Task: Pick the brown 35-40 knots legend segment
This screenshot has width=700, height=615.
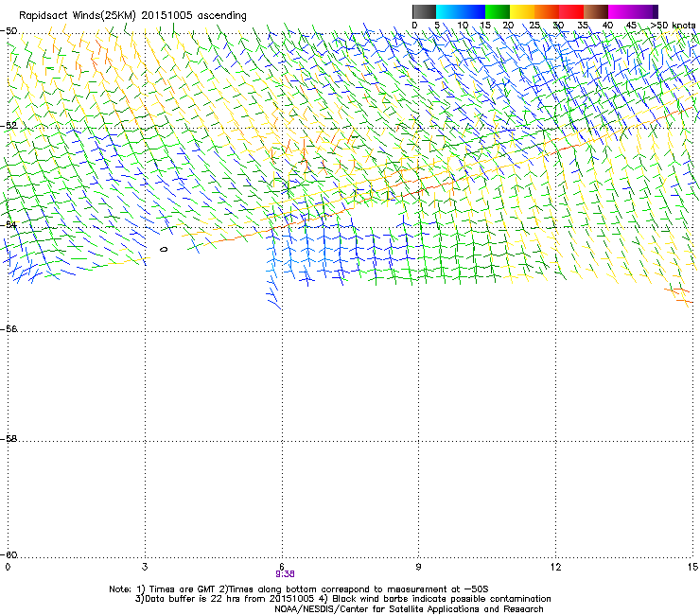Action: tap(596, 11)
